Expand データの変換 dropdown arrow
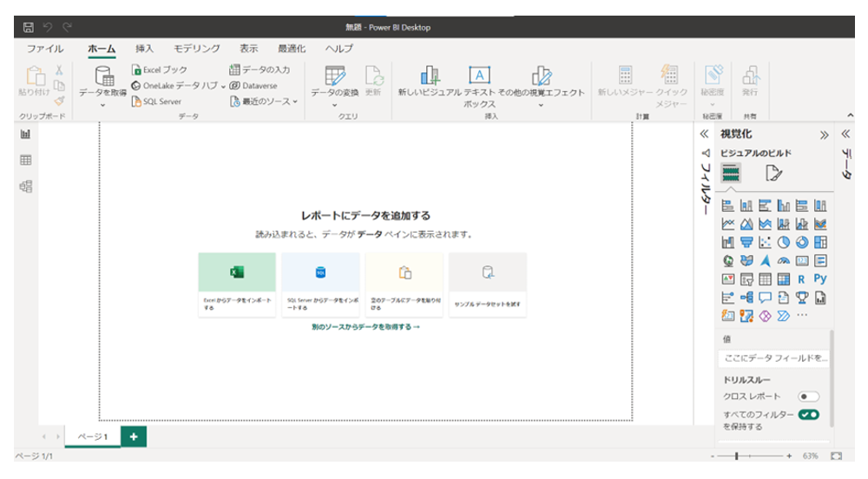The height and width of the screenshot is (479, 868). [334, 105]
